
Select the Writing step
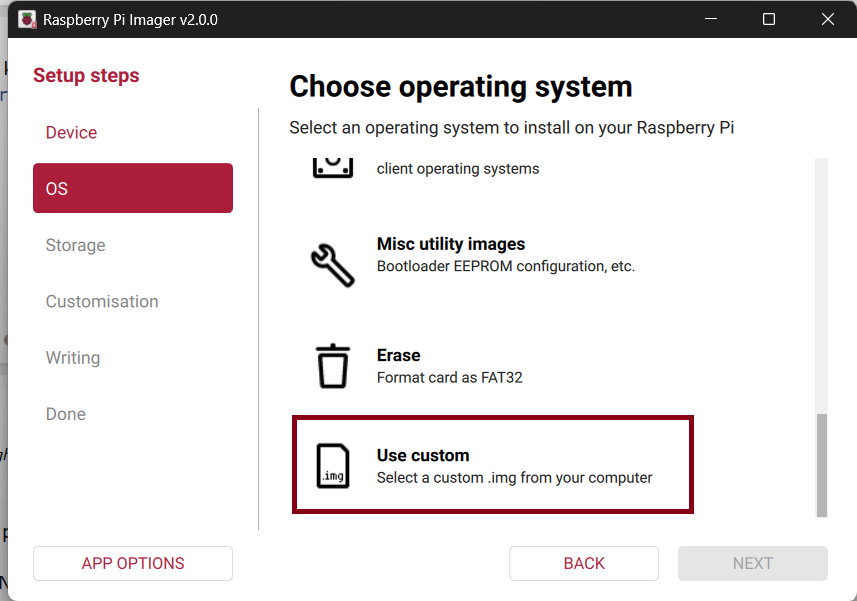tap(73, 358)
